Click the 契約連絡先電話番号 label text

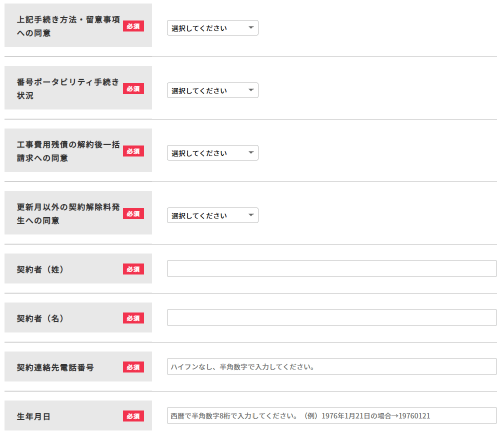[x=55, y=367]
